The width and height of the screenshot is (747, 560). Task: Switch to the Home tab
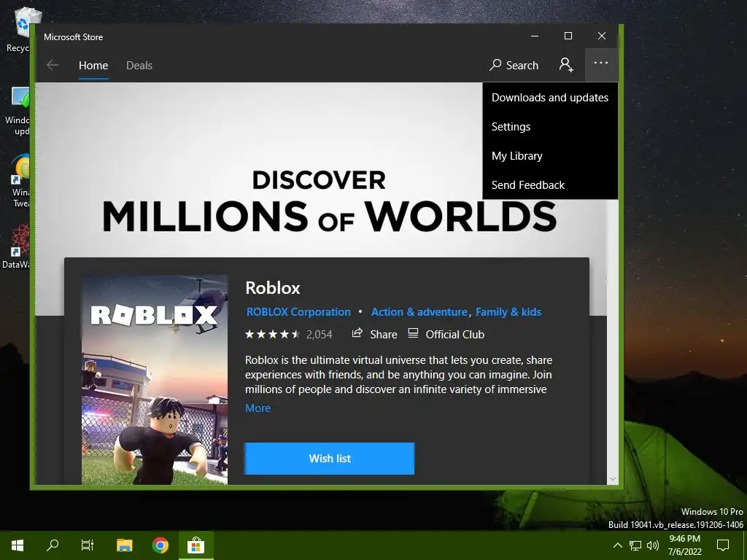click(x=93, y=65)
